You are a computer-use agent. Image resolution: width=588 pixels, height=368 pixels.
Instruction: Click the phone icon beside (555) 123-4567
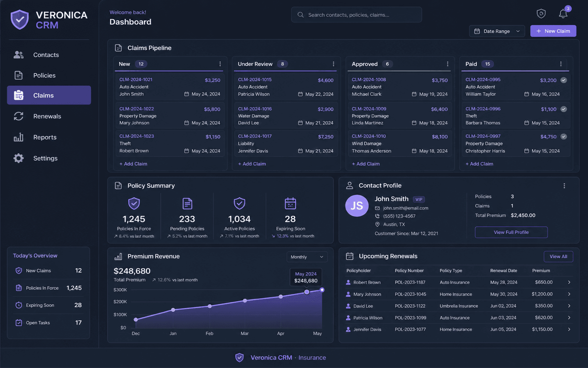pyautogui.click(x=377, y=216)
